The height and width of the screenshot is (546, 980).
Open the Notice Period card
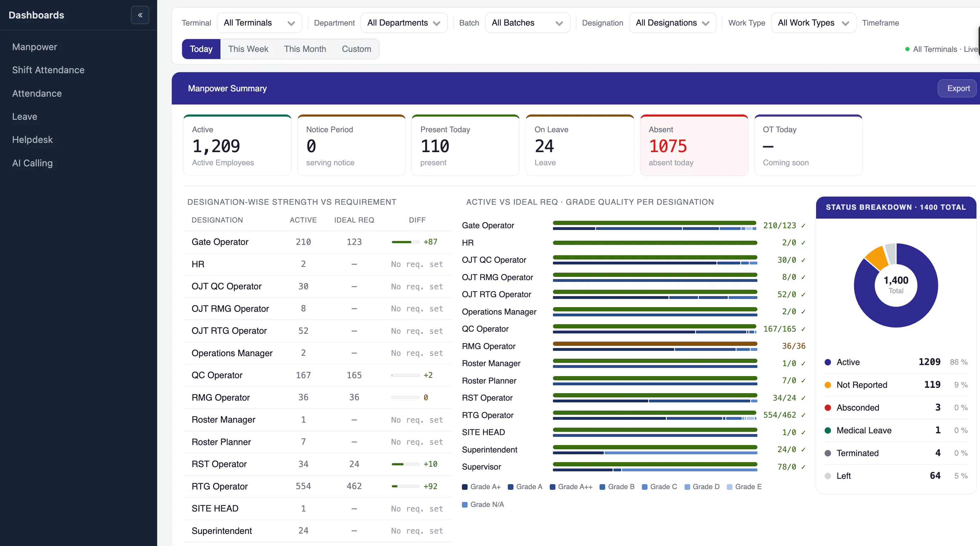point(352,145)
